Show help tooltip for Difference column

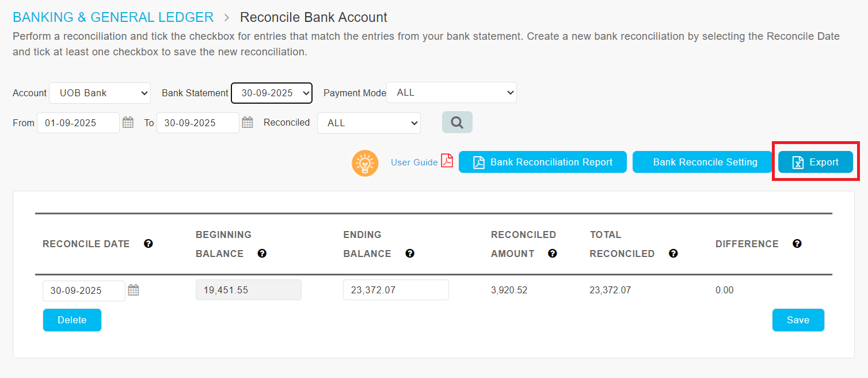tap(797, 244)
